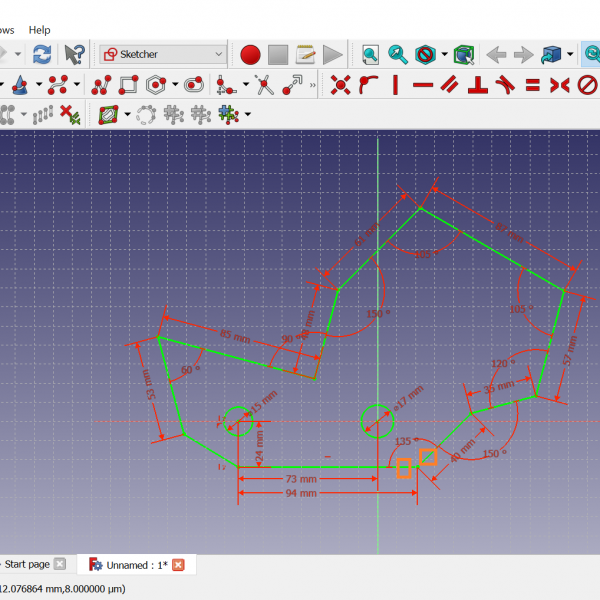
Task: Open the Sketcher workbench dropdown
Action: point(163,54)
